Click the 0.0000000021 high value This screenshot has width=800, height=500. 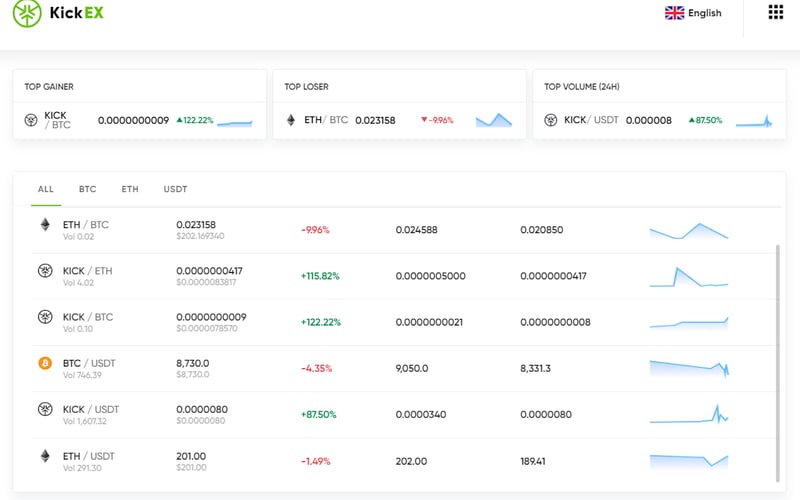(429, 322)
